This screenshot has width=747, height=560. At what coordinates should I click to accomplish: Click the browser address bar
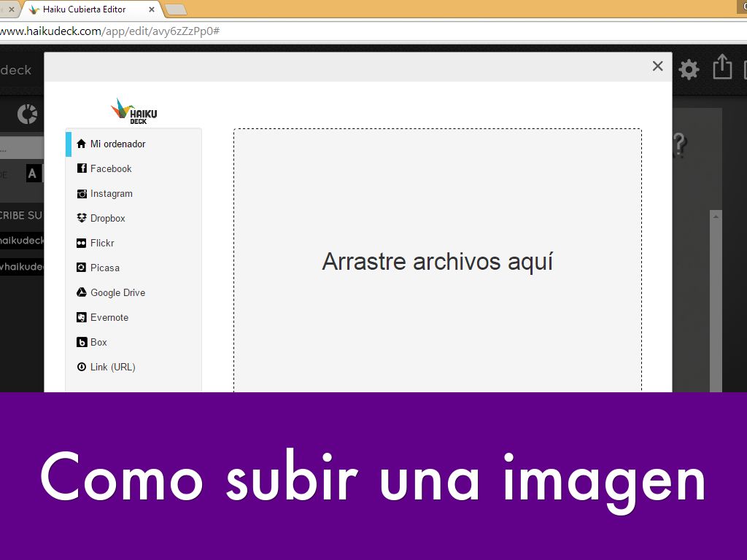tap(365, 32)
